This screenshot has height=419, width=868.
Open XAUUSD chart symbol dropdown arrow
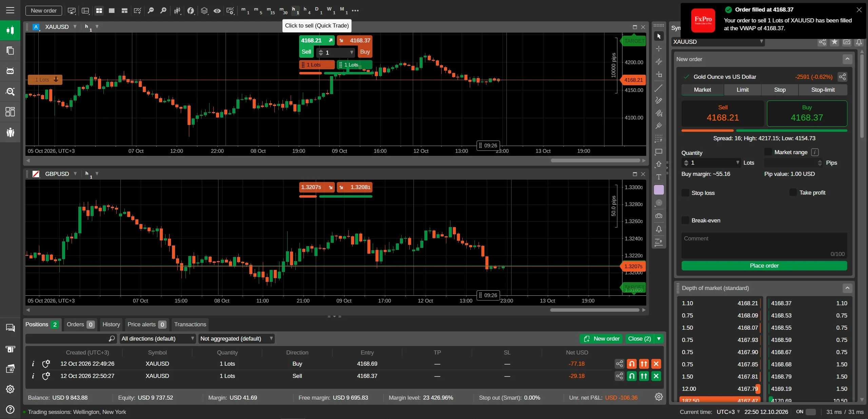click(x=75, y=26)
